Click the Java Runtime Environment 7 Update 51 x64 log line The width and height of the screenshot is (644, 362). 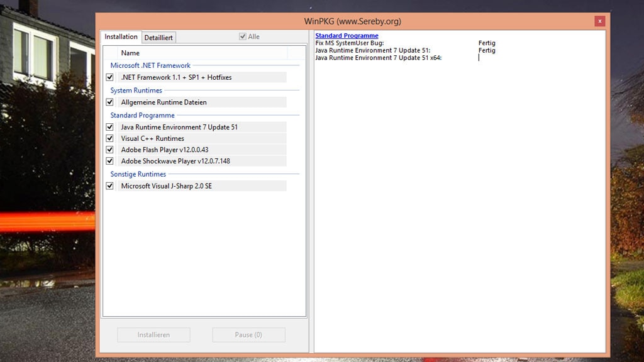coord(378,58)
